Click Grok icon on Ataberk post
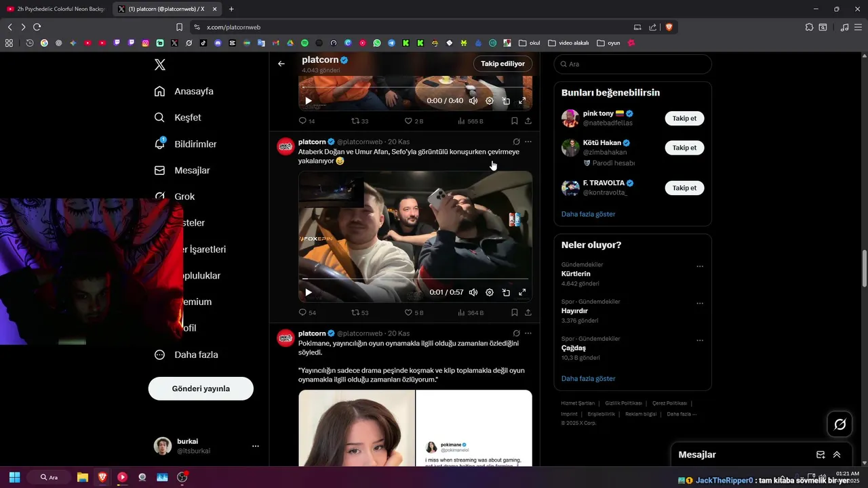 (x=517, y=142)
